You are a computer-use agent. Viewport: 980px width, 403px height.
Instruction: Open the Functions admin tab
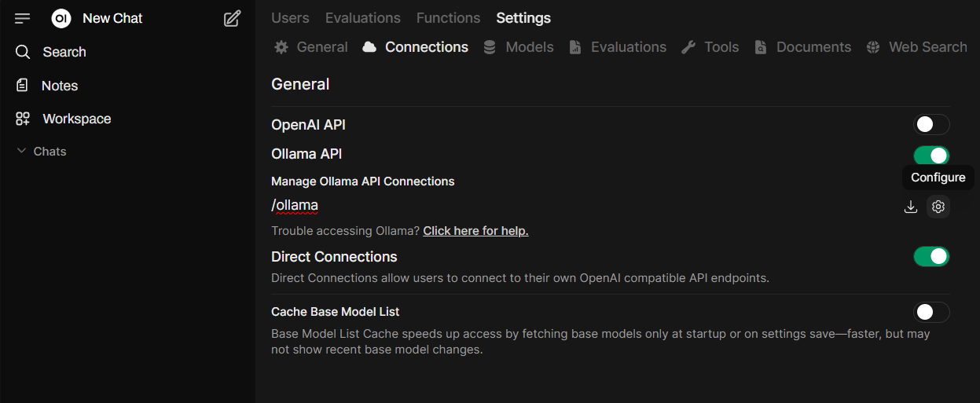pos(448,17)
